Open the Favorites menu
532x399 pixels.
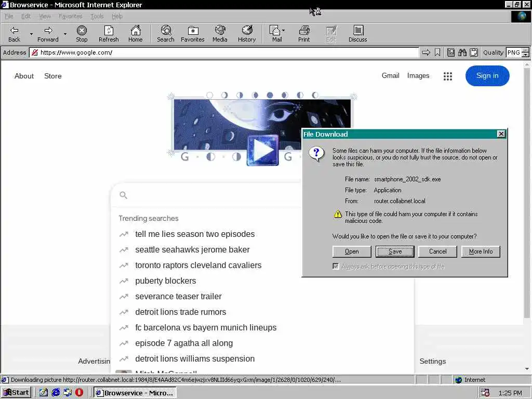pyautogui.click(x=70, y=16)
